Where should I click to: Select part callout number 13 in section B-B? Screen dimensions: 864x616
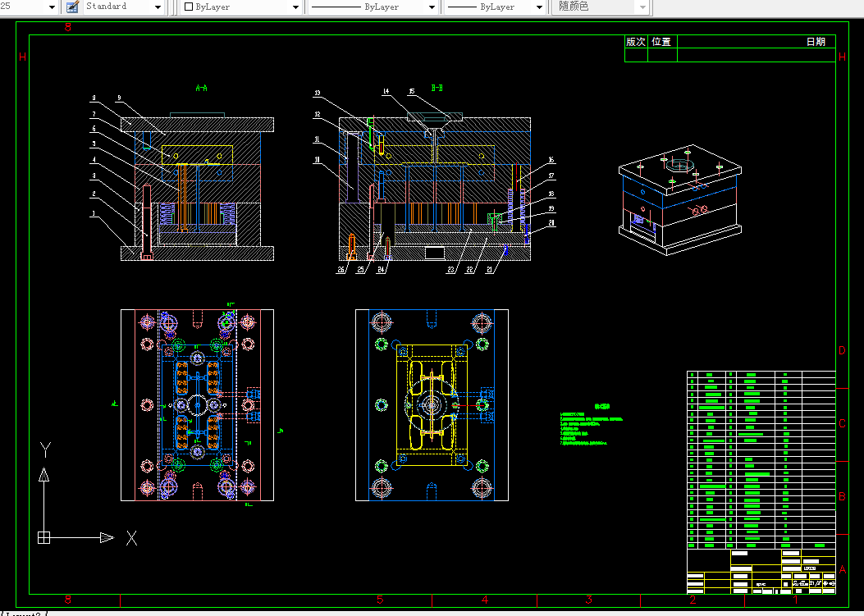coord(318,94)
